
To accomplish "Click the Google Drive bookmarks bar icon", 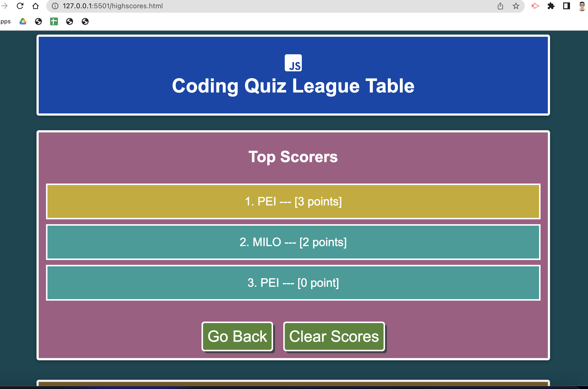I will (x=23, y=21).
